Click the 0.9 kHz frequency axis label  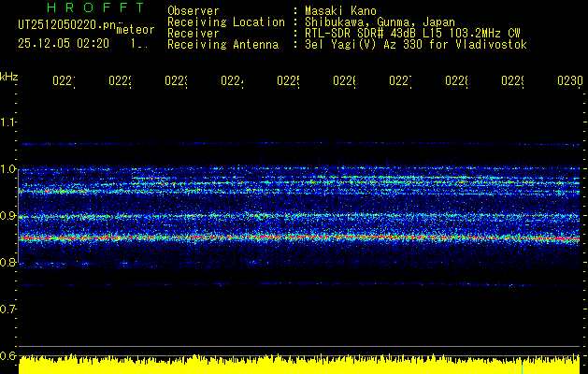[7, 216]
